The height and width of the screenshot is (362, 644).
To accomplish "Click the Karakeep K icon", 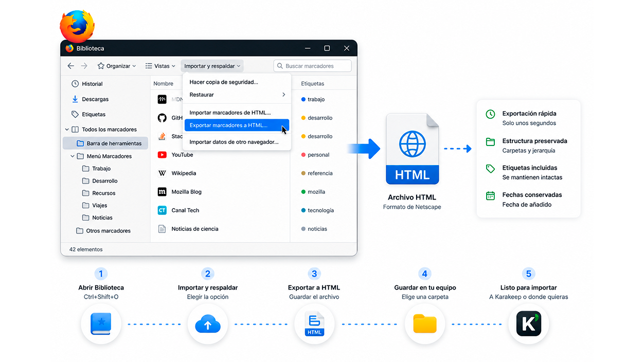I will (529, 324).
